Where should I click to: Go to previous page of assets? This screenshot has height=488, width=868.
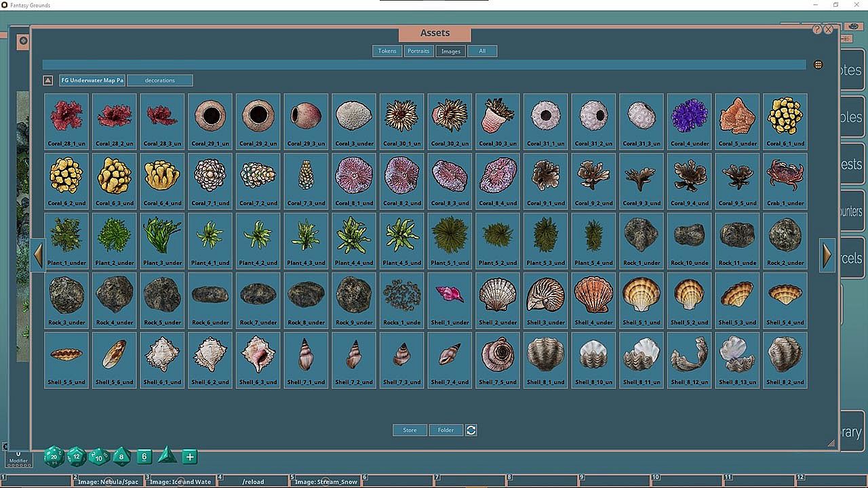pyautogui.click(x=38, y=255)
